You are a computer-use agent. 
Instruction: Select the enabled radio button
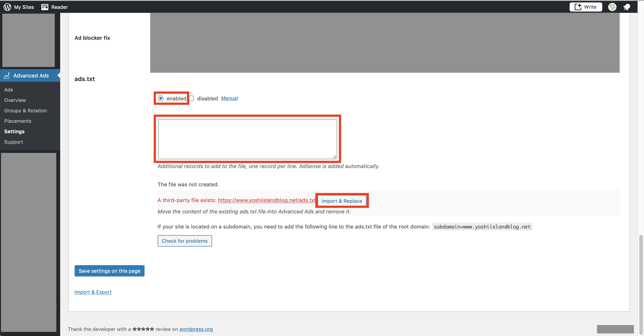[x=161, y=99]
